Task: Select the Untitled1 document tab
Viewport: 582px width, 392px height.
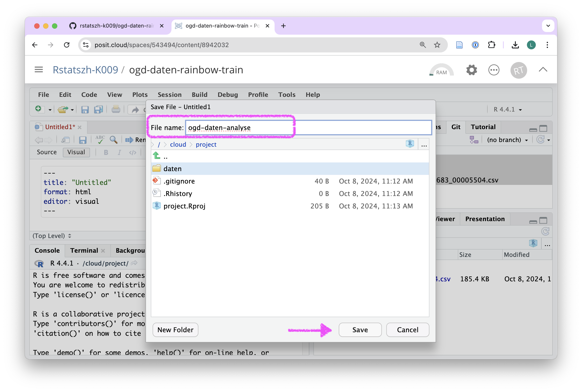Action: click(60, 127)
